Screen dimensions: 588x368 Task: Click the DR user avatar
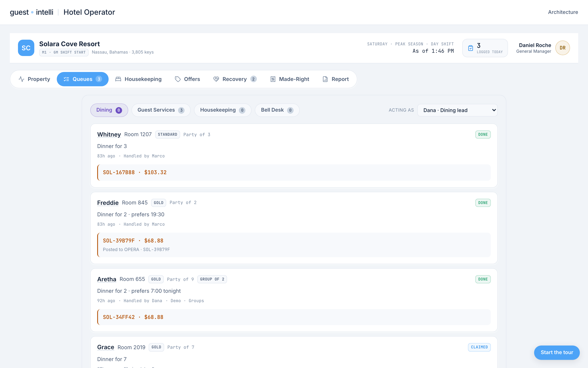point(562,48)
